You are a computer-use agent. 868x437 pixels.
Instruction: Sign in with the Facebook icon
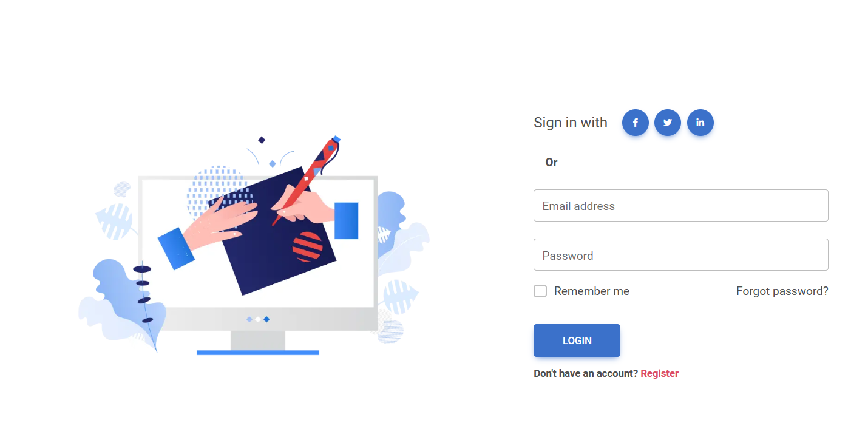click(635, 123)
